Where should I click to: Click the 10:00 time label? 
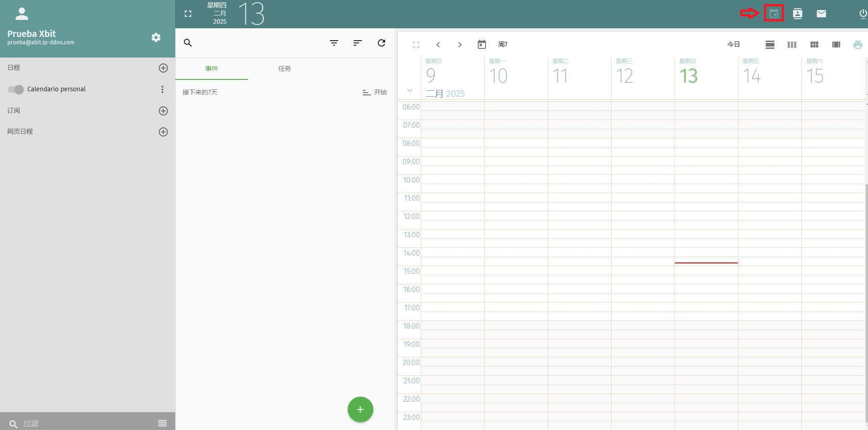point(411,180)
